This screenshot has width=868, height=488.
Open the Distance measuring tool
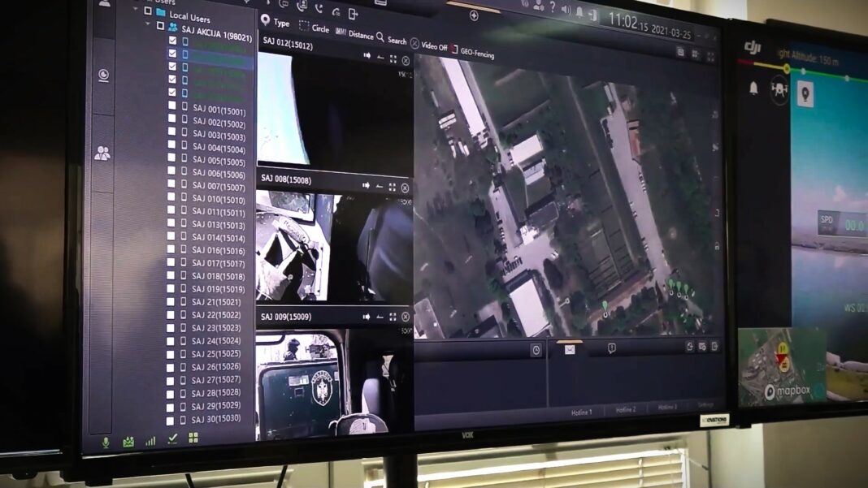[355, 34]
